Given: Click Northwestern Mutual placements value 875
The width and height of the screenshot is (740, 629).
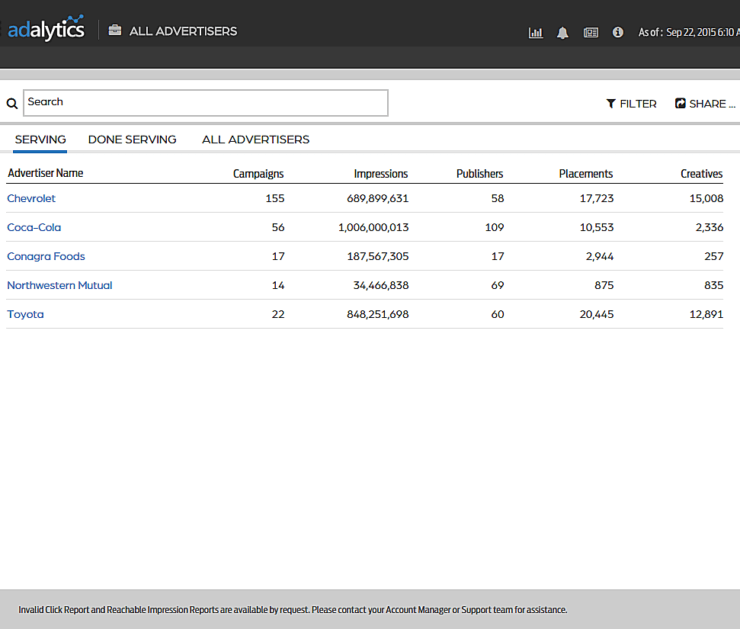Looking at the screenshot, I should 604,285.
